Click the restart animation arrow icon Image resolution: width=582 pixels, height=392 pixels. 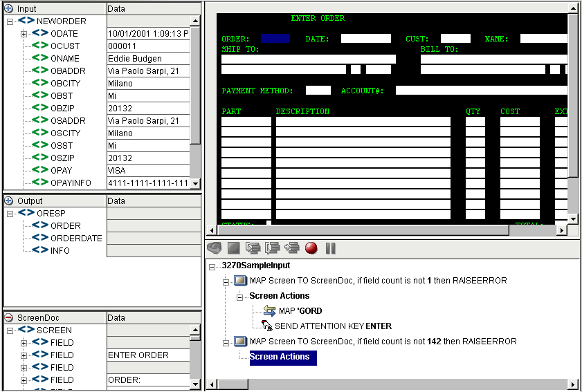tap(215, 248)
